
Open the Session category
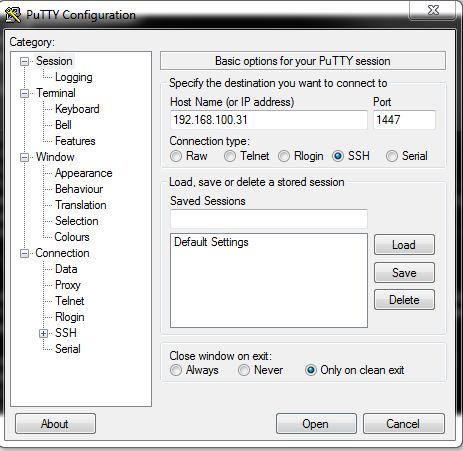pos(54,61)
